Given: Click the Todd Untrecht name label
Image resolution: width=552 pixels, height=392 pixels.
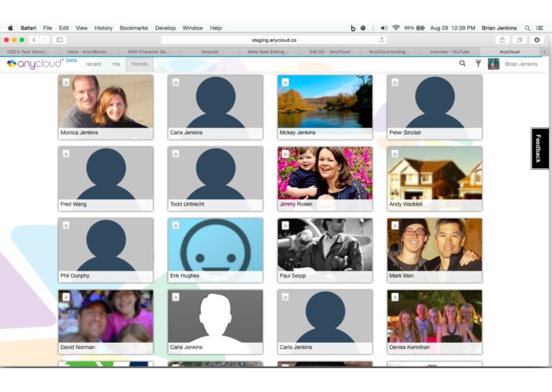Looking at the screenshot, I should coord(187,204).
